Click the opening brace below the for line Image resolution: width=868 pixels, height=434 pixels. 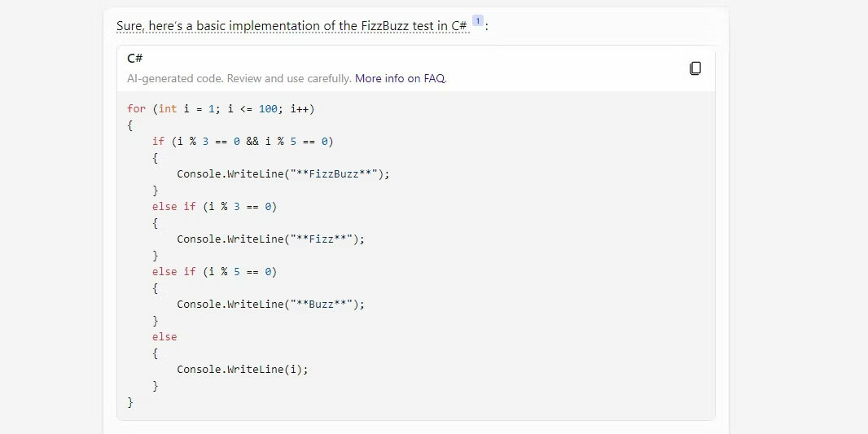(x=130, y=125)
